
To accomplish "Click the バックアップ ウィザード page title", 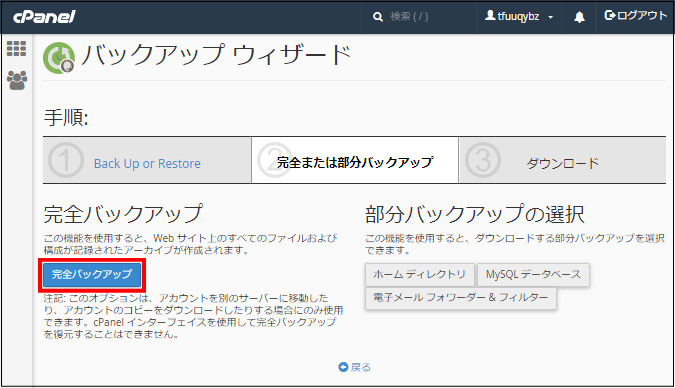I will click(217, 55).
